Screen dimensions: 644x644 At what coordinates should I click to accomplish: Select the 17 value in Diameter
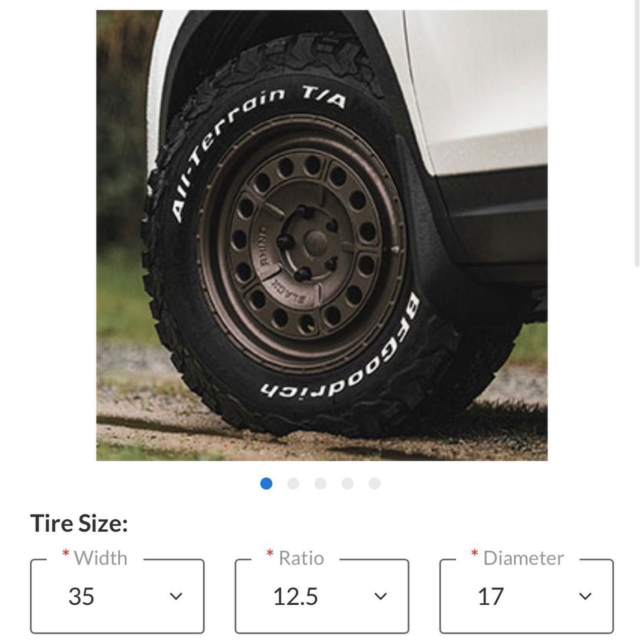[x=491, y=596]
